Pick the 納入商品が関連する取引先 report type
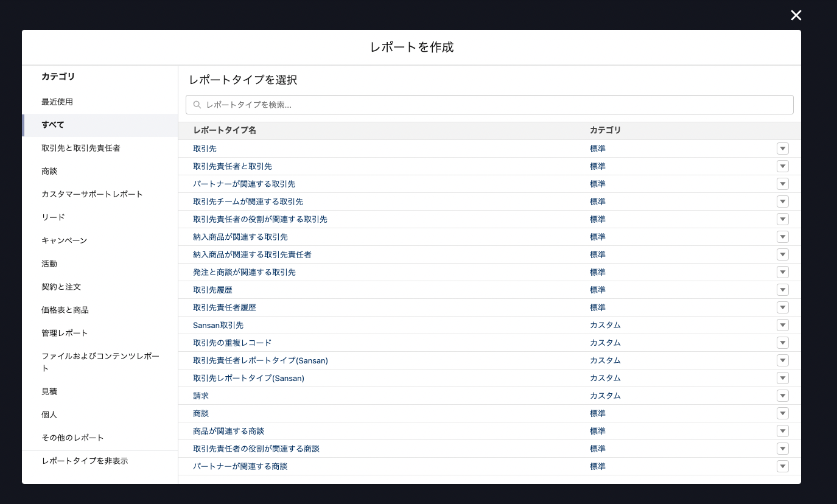This screenshot has width=837, height=504. point(240,237)
